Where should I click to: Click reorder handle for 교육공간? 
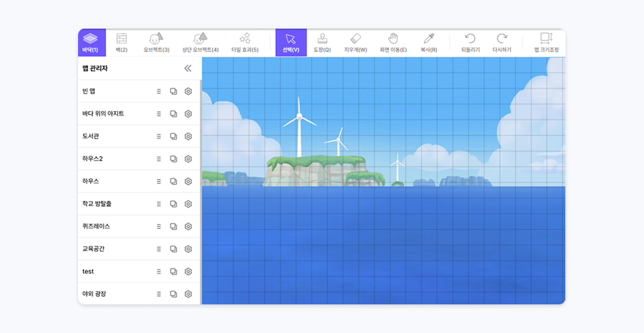point(159,249)
